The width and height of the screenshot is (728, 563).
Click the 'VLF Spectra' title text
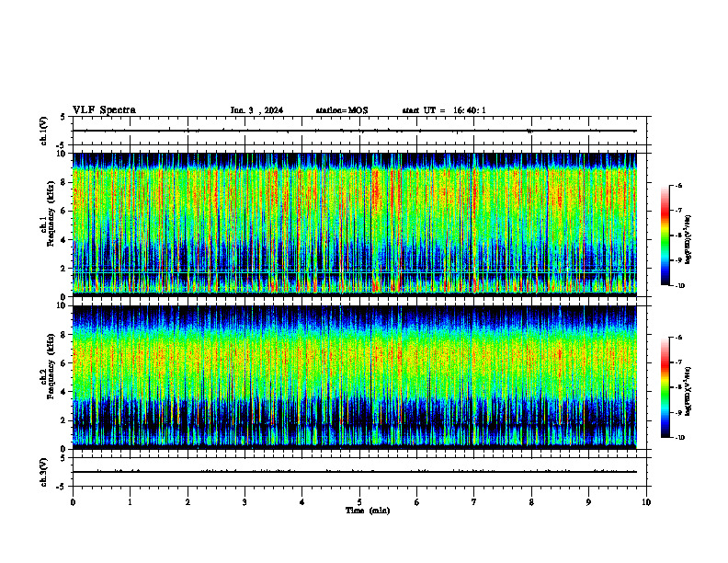(104, 110)
